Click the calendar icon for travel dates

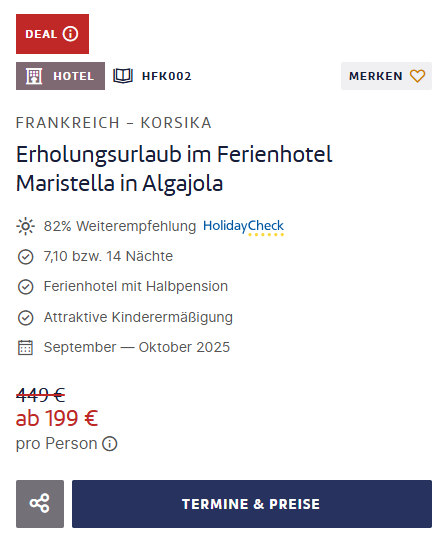coord(25,348)
